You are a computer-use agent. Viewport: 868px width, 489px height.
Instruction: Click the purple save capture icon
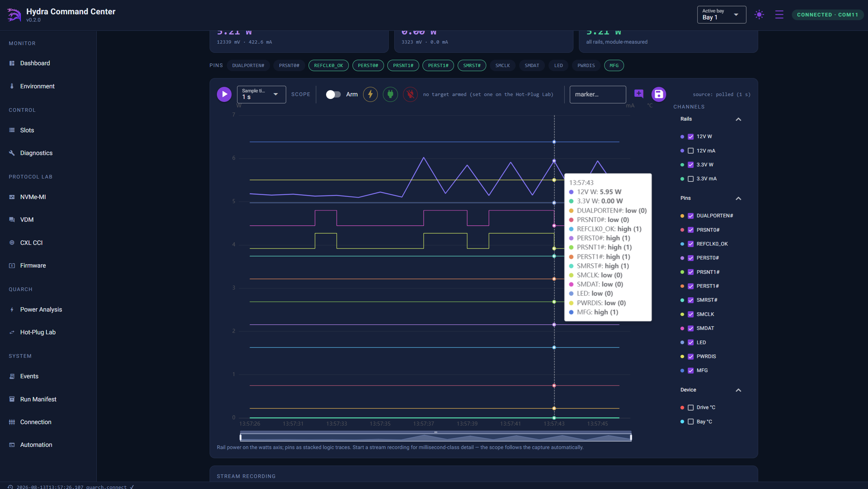point(658,94)
